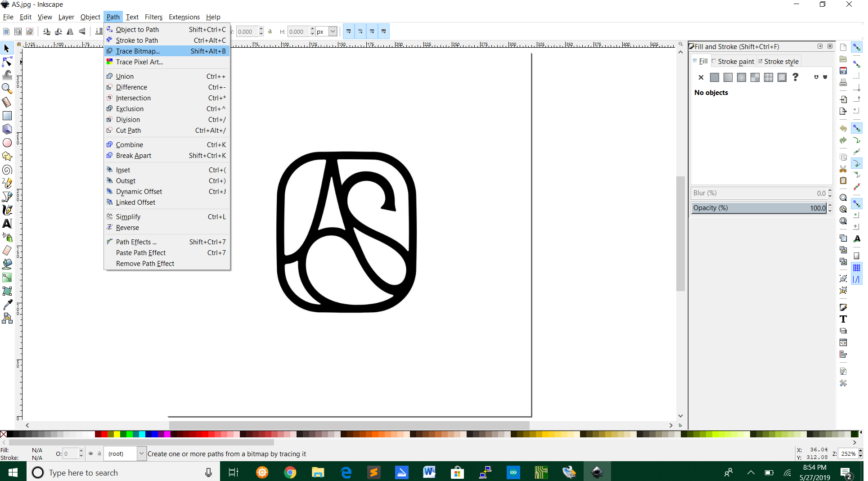Select the Selector arrow tool
This screenshot has height=481, width=868.
7,48
